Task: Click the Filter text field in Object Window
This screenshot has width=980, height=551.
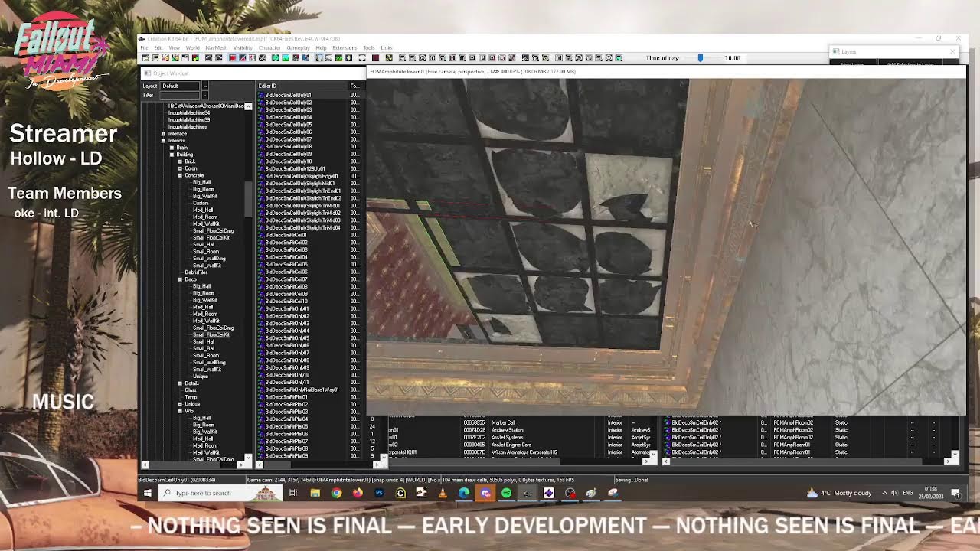Action: click(180, 95)
